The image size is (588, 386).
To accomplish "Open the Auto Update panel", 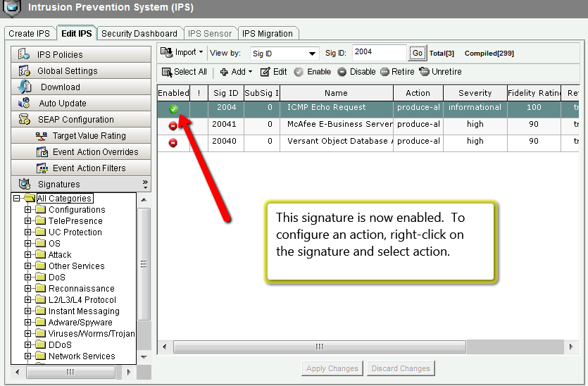I will coord(63,104).
